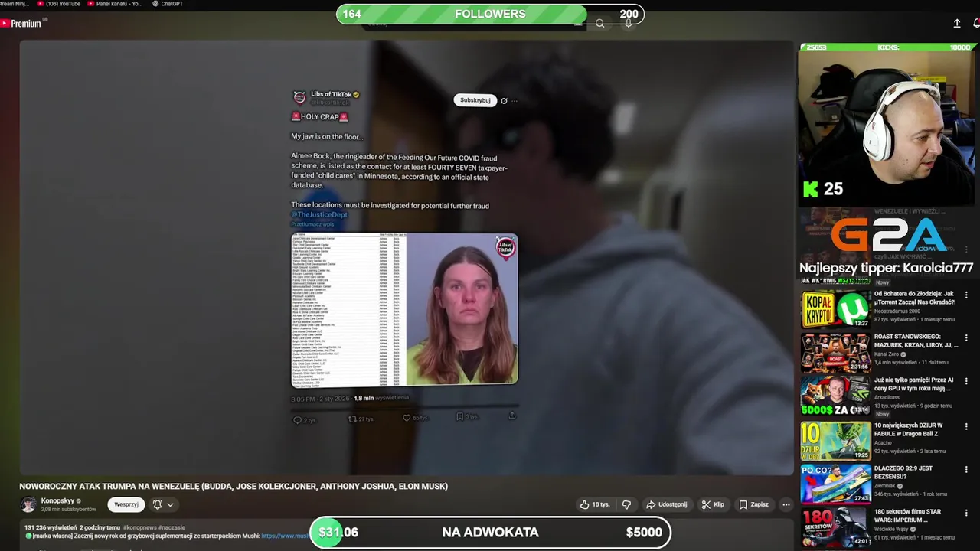Click the Wesprzyj support button
Screen dimensions: 980x551
tap(126, 504)
